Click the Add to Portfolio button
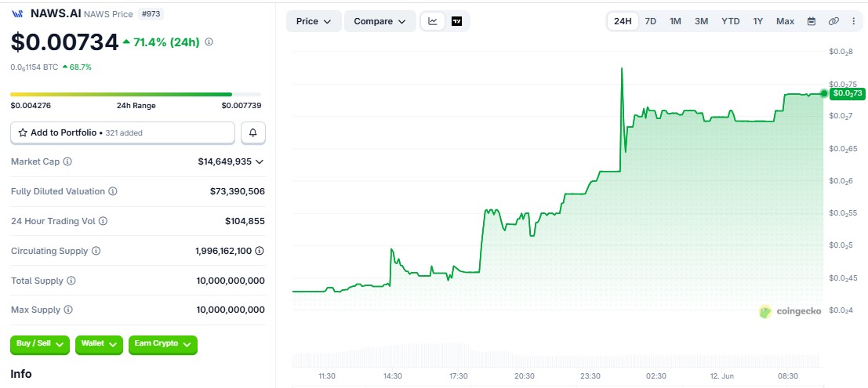Image resolution: width=868 pixels, height=388 pixels. click(x=123, y=132)
